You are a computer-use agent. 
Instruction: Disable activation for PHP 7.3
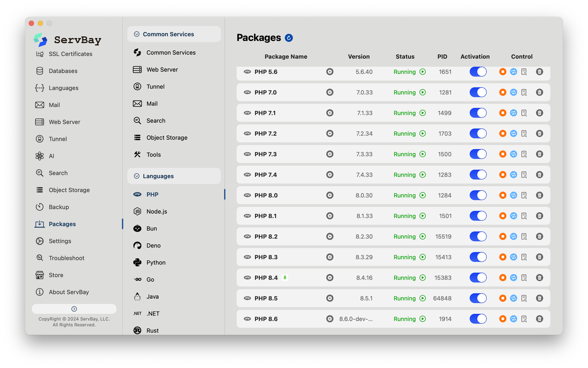click(x=478, y=154)
